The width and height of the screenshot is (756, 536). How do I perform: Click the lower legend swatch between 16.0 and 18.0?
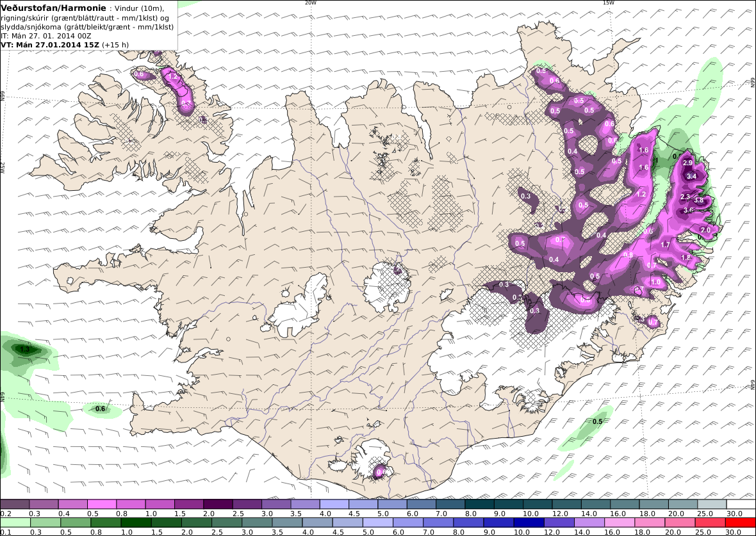(x=619, y=523)
